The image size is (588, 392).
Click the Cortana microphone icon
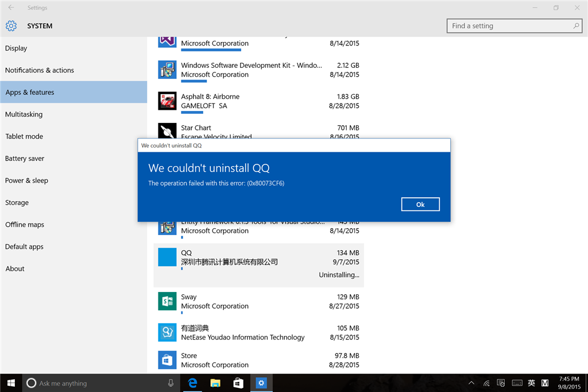171,383
